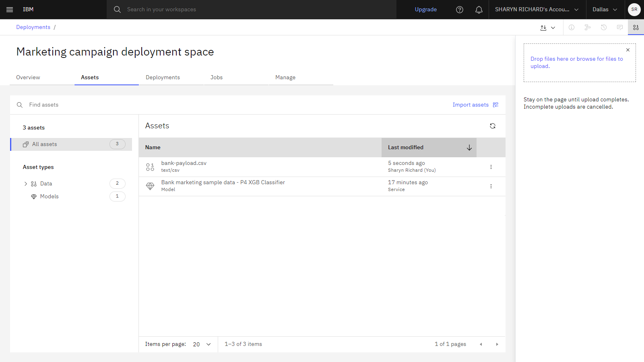Refresh the Assets list
The image size is (644, 362).
click(x=493, y=126)
